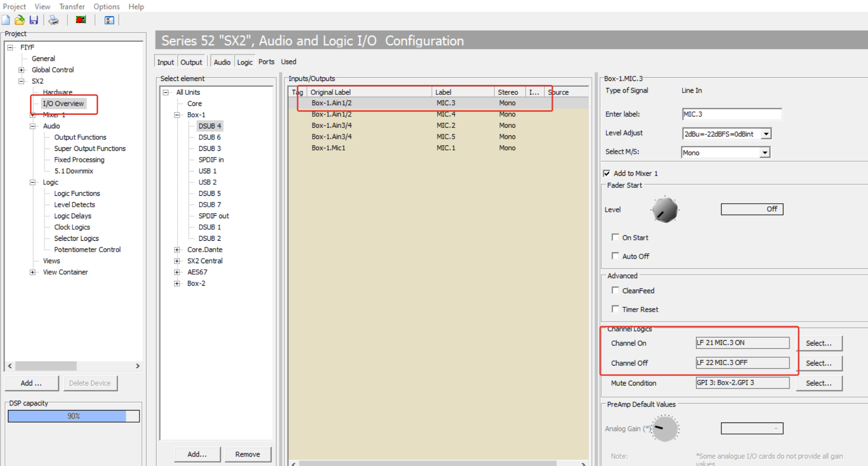Viewport: 868px width, 466px height.
Task: Select row labeled MIC.4
Action: pos(439,114)
